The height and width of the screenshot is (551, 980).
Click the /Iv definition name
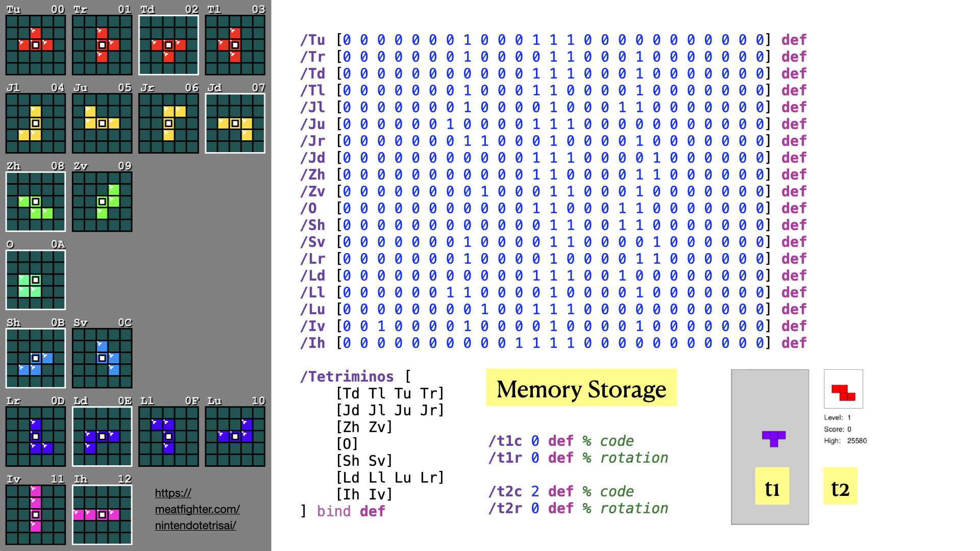(312, 326)
